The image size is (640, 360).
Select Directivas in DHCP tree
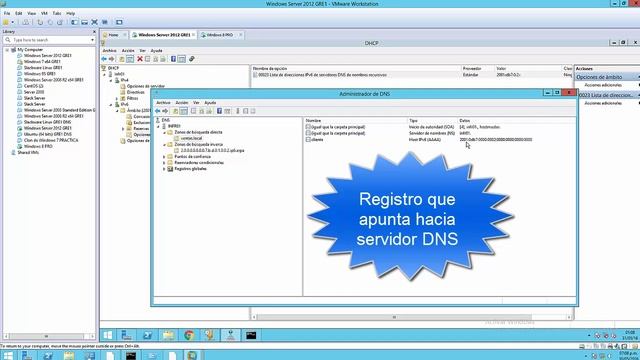coord(136,93)
